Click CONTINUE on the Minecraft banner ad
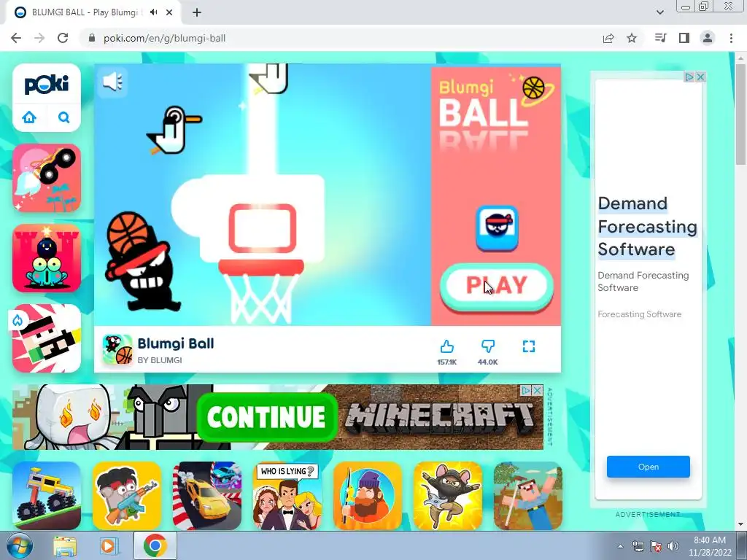The width and height of the screenshot is (747, 560). point(267,417)
